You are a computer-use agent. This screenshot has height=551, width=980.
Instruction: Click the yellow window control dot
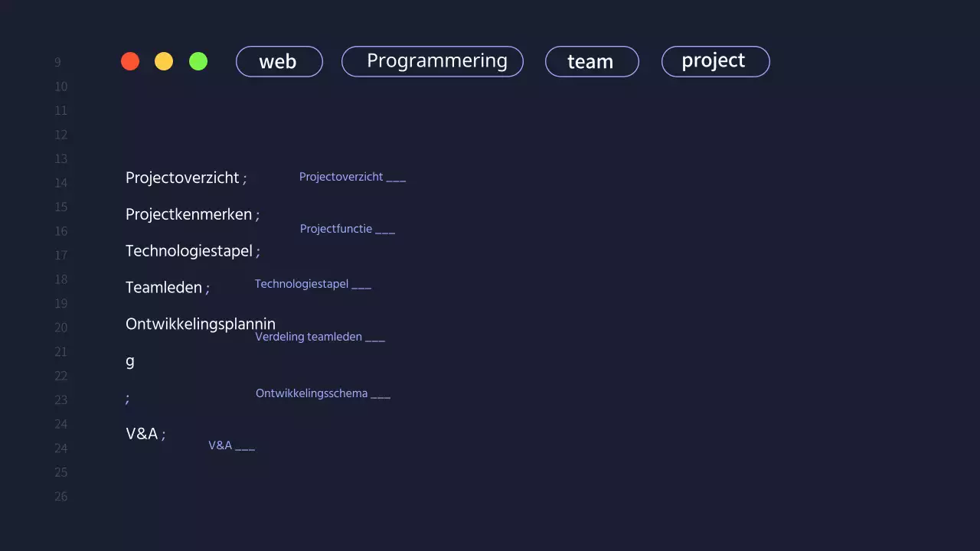pyautogui.click(x=164, y=61)
